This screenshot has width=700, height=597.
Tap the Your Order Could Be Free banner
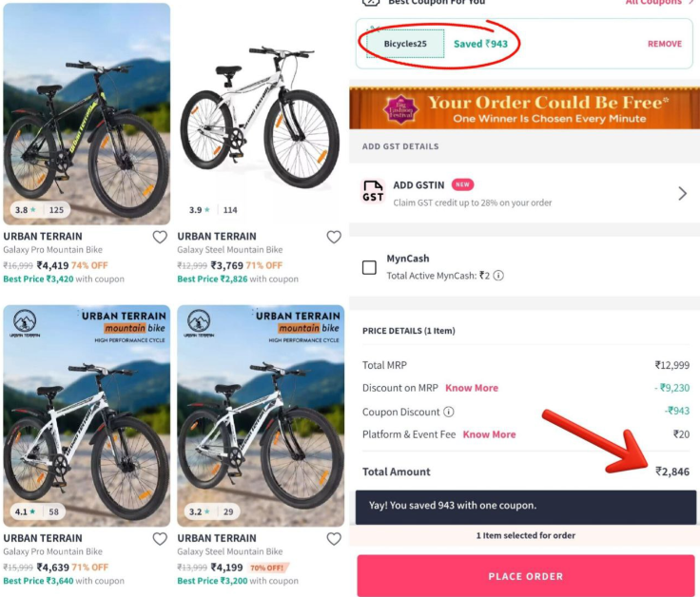[523, 108]
